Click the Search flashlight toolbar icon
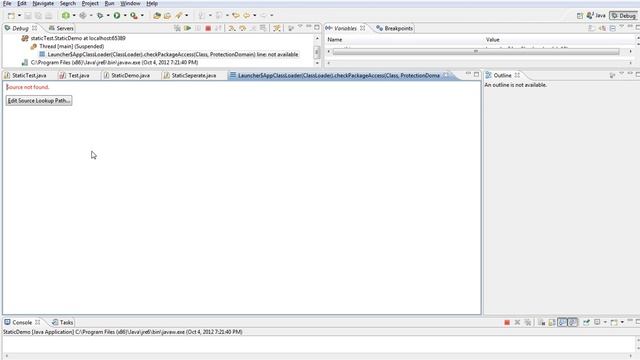The width and height of the screenshot is (640, 360). click(x=179, y=16)
